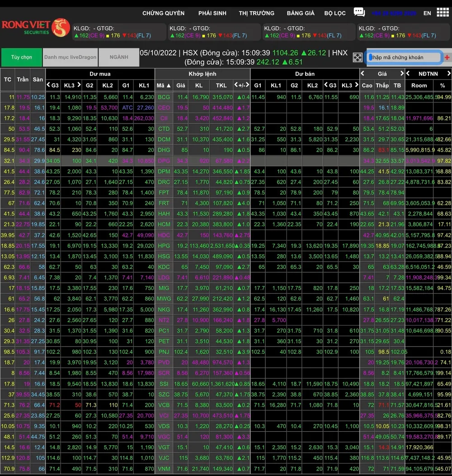Click the fullscreen expand arrows icon
The image size is (452, 476).
358,57
